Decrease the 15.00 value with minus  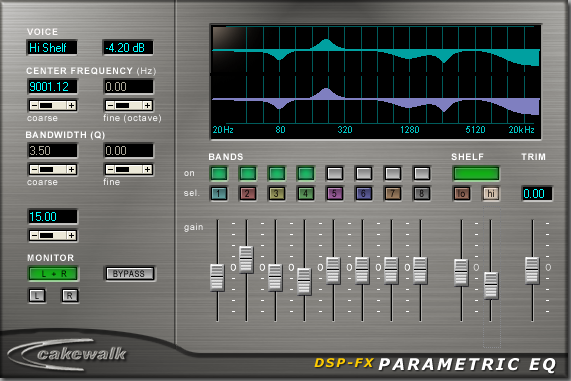[x=34, y=235]
